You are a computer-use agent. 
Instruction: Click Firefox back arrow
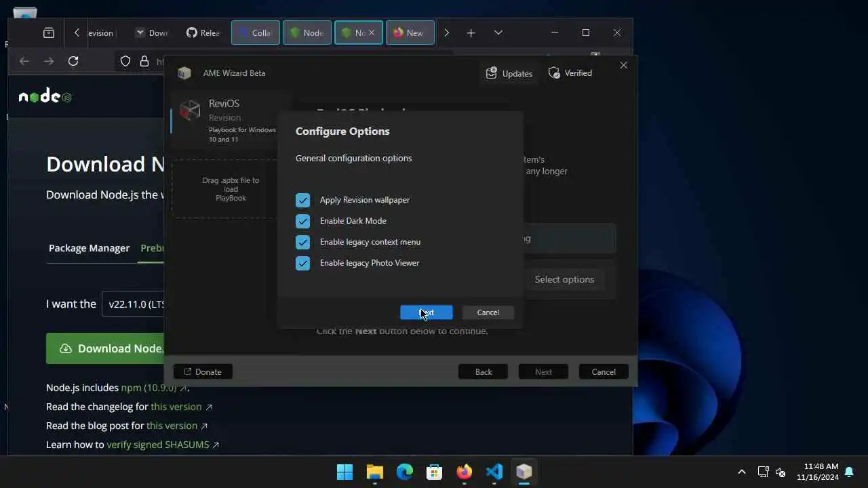(x=24, y=61)
